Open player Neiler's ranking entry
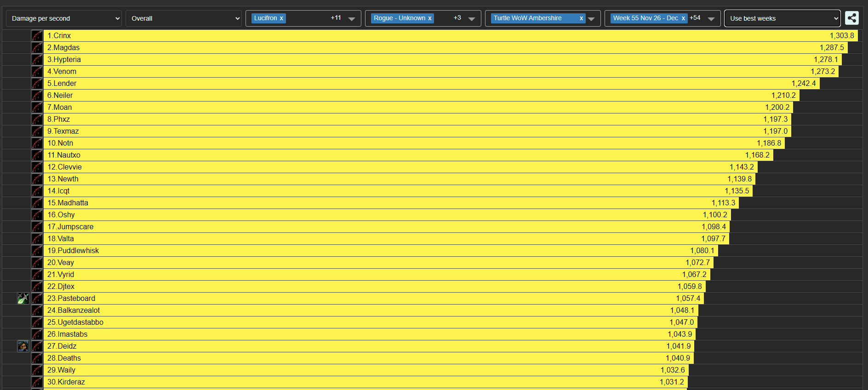 point(422,95)
